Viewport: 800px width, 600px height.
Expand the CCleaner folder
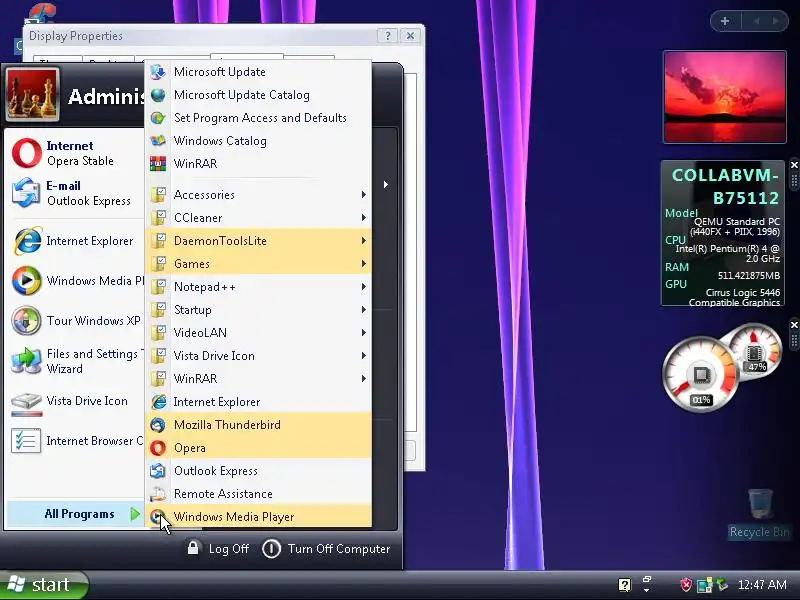point(259,218)
